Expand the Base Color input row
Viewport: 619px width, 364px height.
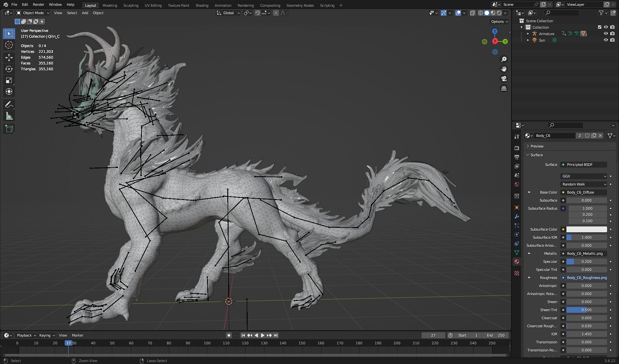click(529, 192)
